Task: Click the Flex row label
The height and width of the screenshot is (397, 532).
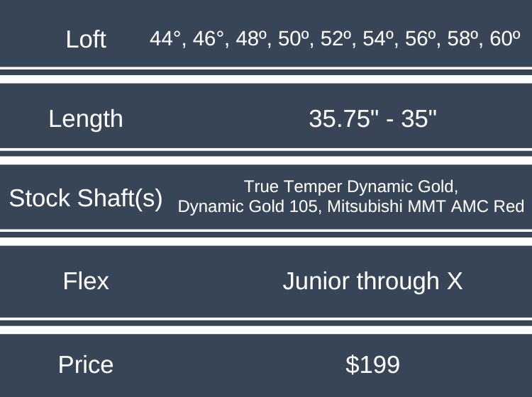Action: pos(86,281)
